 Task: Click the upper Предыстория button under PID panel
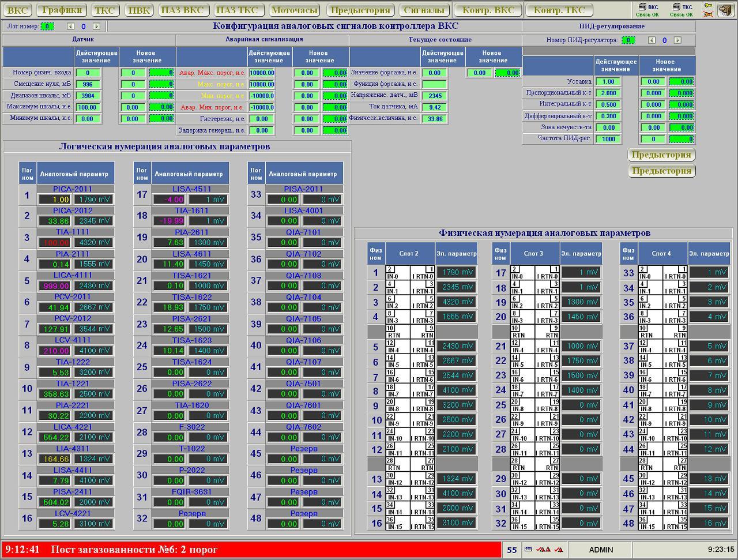coord(661,155)
